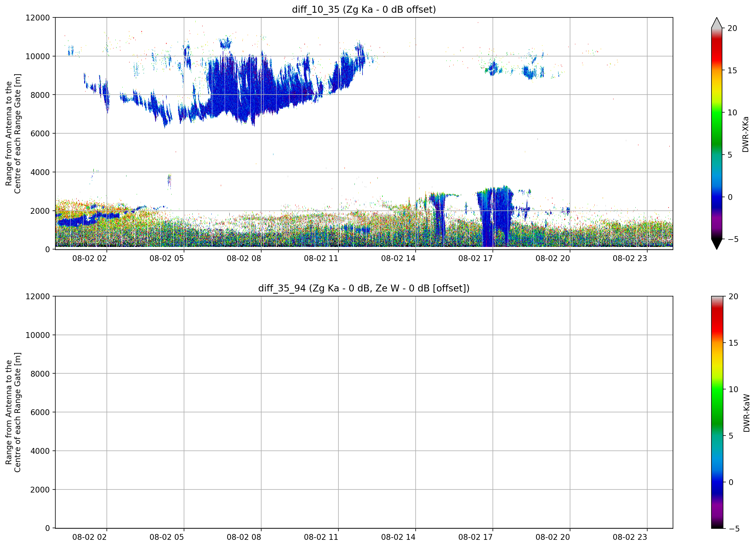Click the diff_35_94 plot title
The height and width of the screenshot is (547, 756).
pyautogui.click(x=364, y=288)
